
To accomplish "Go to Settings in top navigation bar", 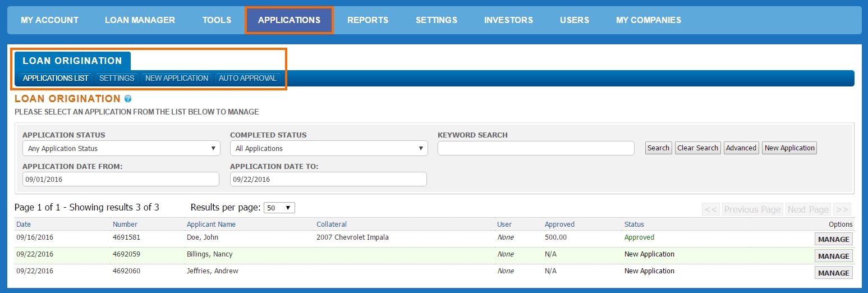I will 437,20.
